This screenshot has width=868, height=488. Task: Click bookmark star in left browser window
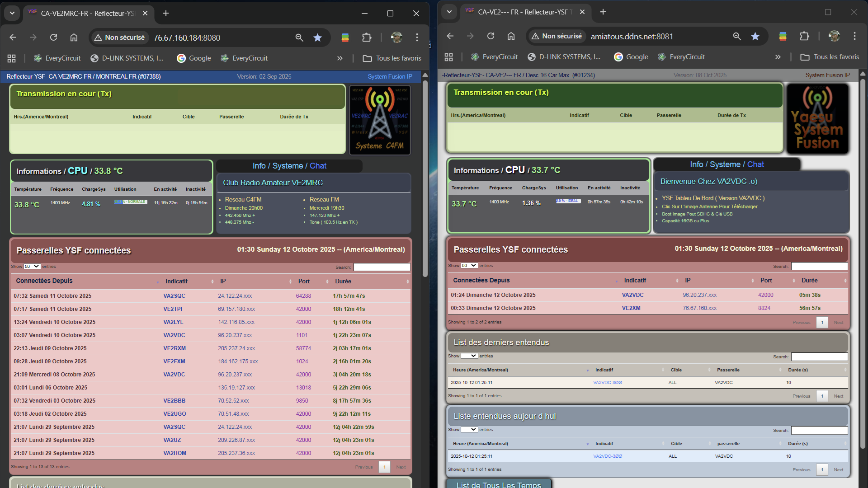[x=317, y=38]
